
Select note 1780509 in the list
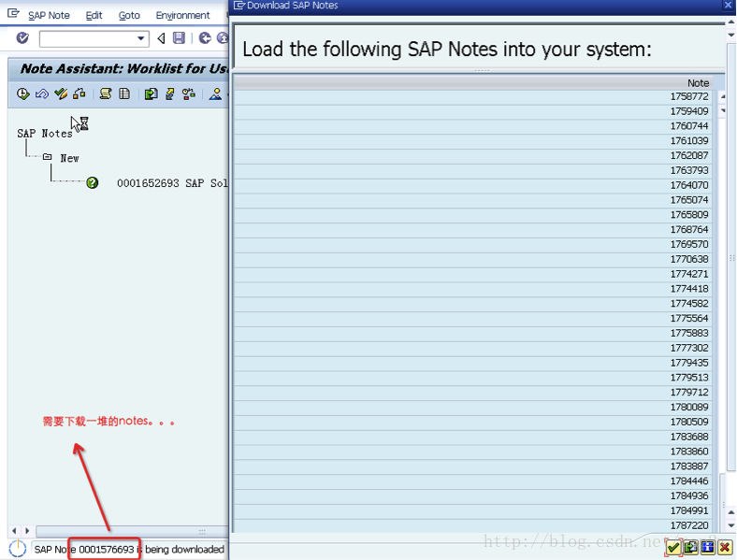point(473,422)
